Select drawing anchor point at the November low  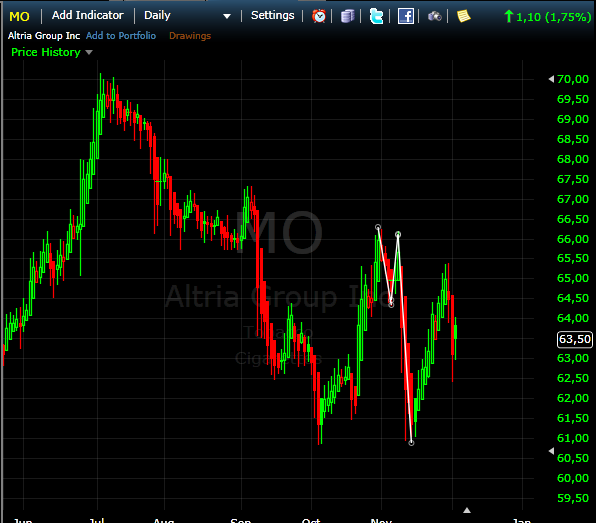(x=411, y=443)
